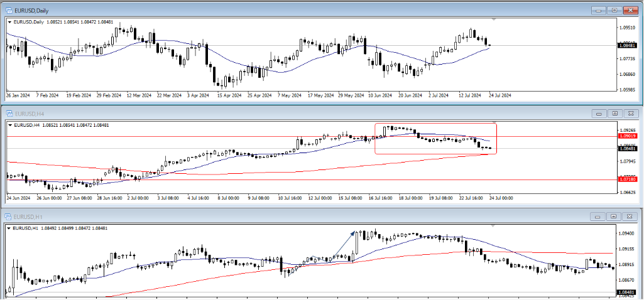The height and width of the screenshot is (300, 644).
Task: Click the chart shift marker in H4 chart
Action: 494,123
